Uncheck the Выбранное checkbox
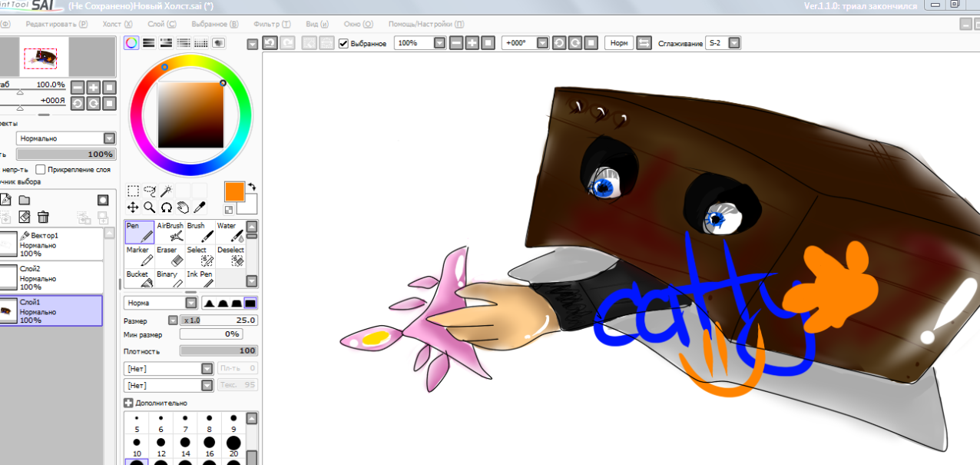Viewport: 980px width, 465px height. [x=343, y=43]
